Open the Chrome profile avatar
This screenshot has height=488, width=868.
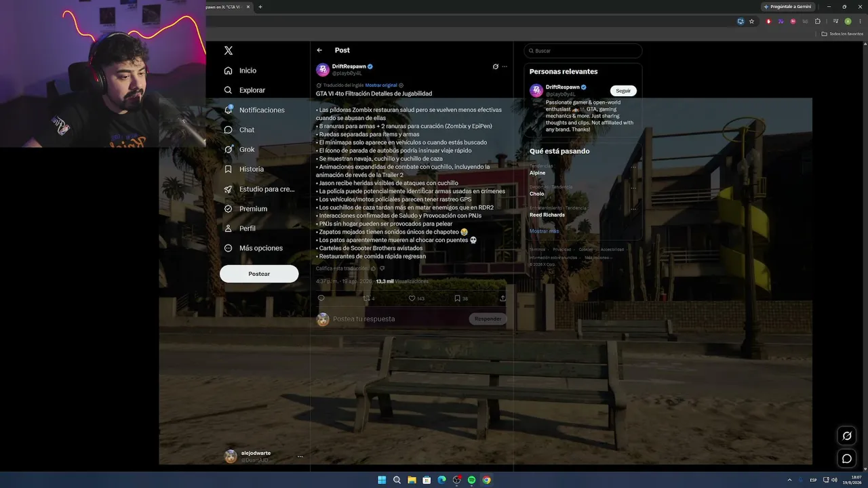coord(848,21)
